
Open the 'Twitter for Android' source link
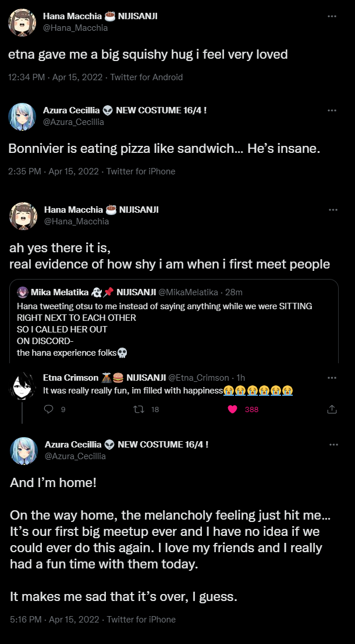tap(146, 77)
